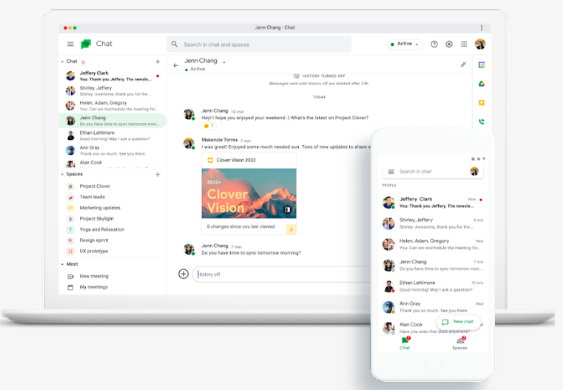563x390 pixels.
Task: Open Ethan Lattimore chat in desktop sidebar
Action: [112, 135]
